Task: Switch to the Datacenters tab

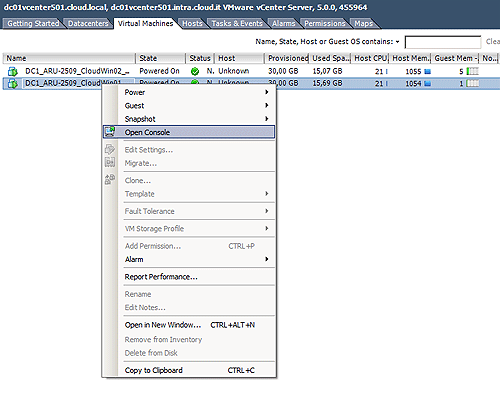Action: (x=88, y=23)
